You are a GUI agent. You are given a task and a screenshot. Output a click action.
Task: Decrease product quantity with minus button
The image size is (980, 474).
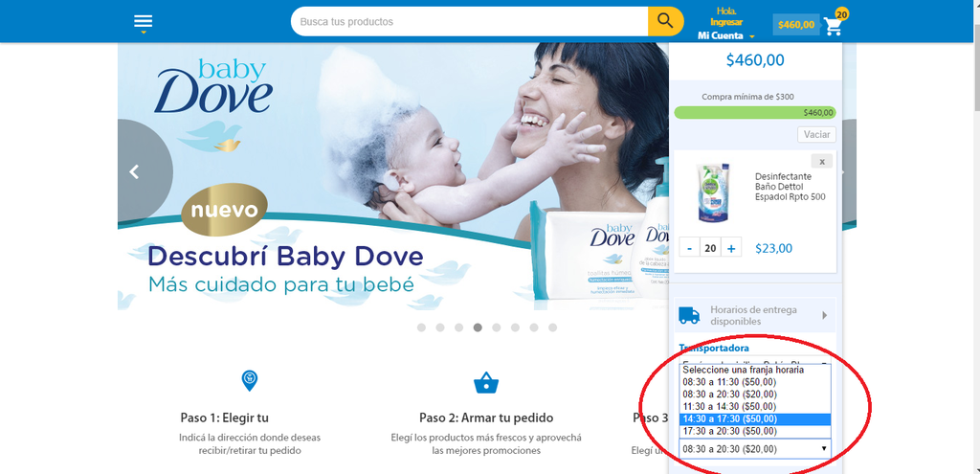[x=689, y=248]
